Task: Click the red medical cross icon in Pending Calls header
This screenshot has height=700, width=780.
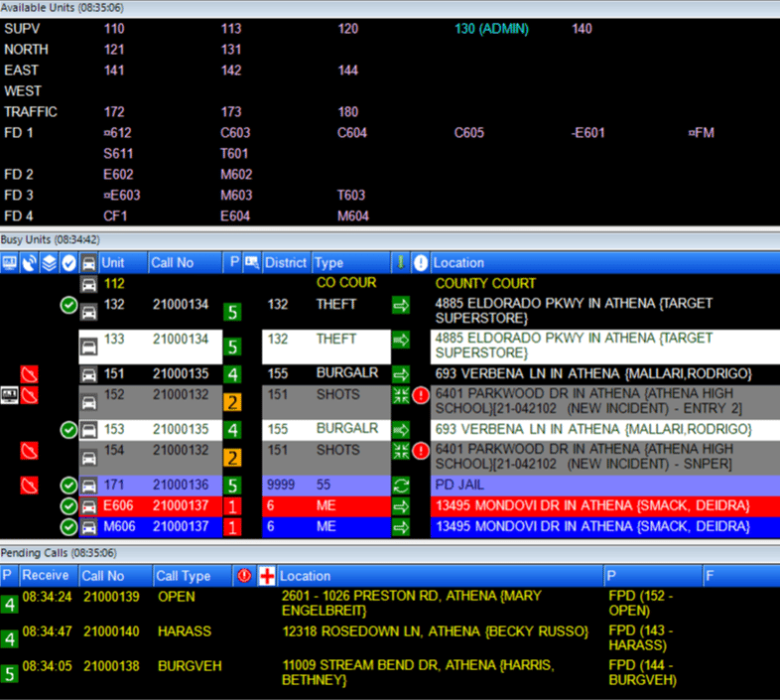Action: pos(267,576)
